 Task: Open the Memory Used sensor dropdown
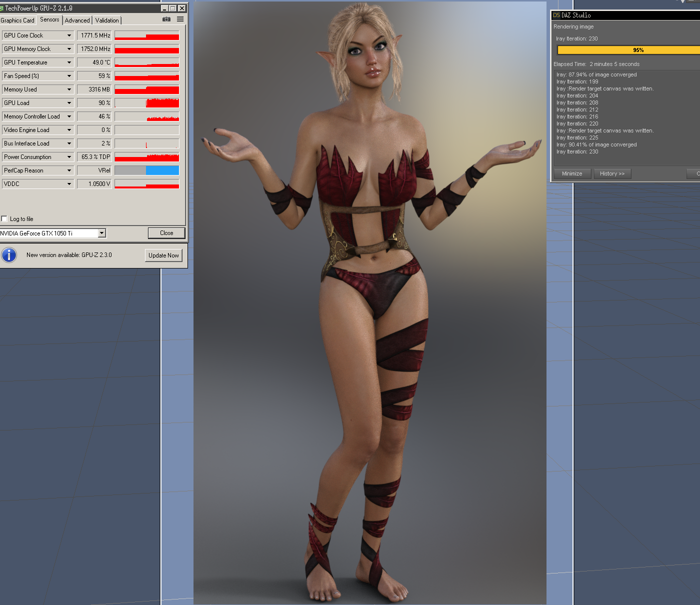pyautogui.click(x=69, y=89)
